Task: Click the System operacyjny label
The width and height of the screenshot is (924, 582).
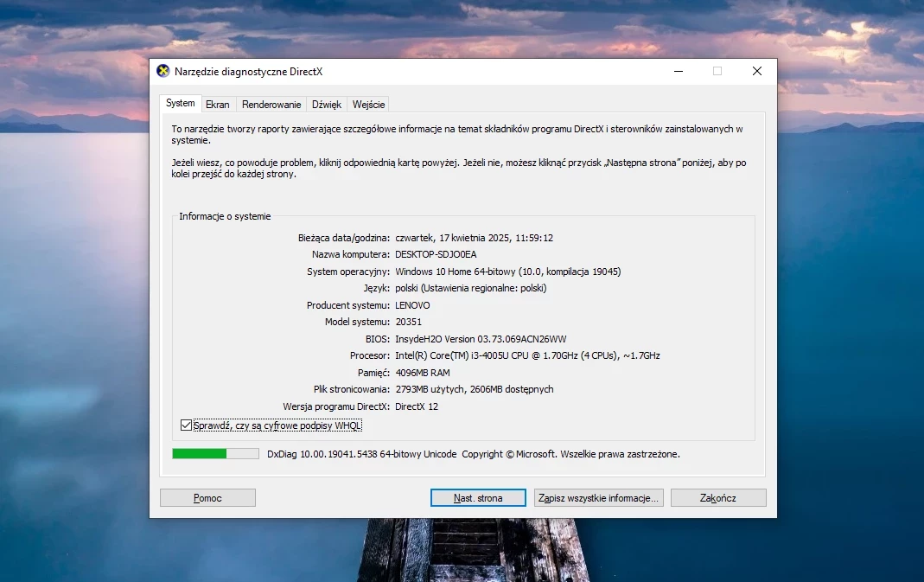Action: [348, 272]
